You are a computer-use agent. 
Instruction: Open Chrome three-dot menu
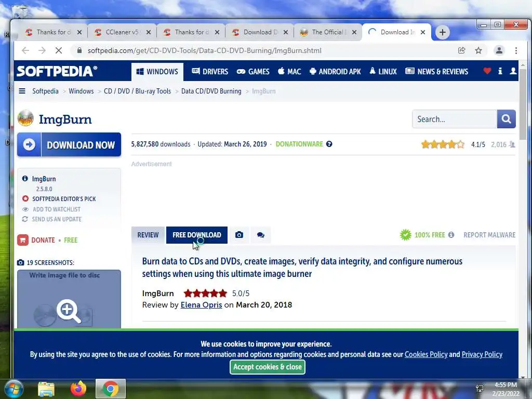coord(516,50)
